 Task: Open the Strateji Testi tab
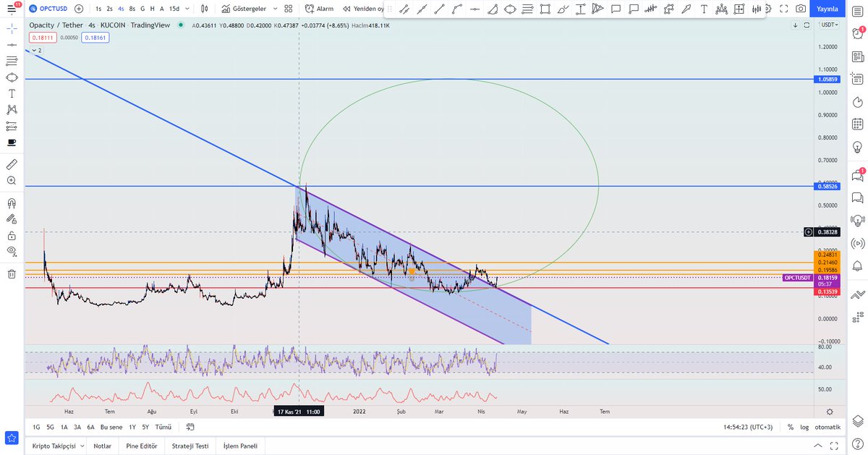[x=191, y=446]
